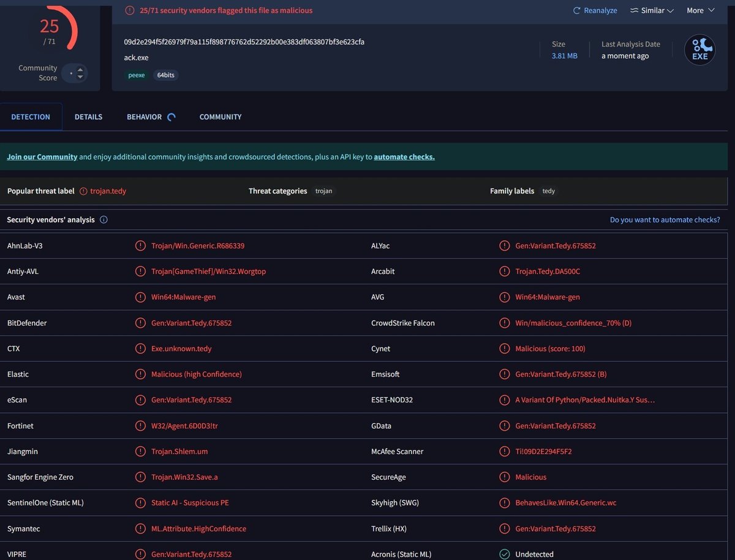
Task: Vote down on the Community Score
Action: point(80,78)
